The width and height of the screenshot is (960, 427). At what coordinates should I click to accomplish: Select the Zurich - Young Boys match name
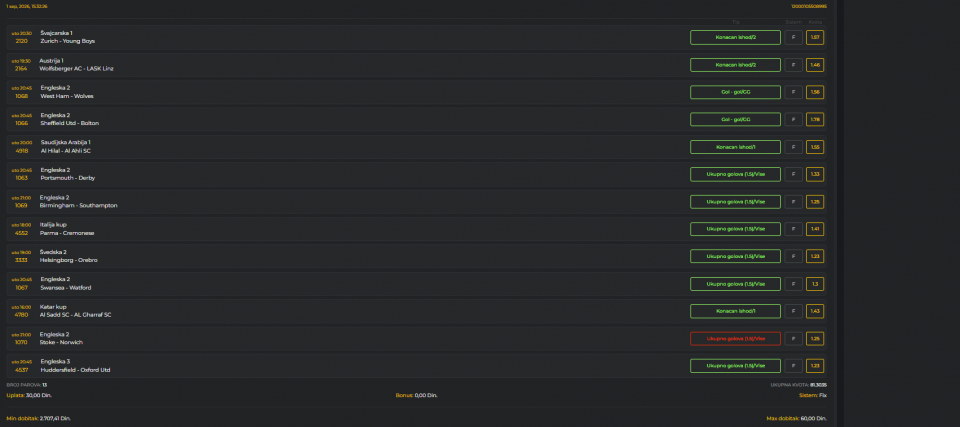(x=68, y=41)
